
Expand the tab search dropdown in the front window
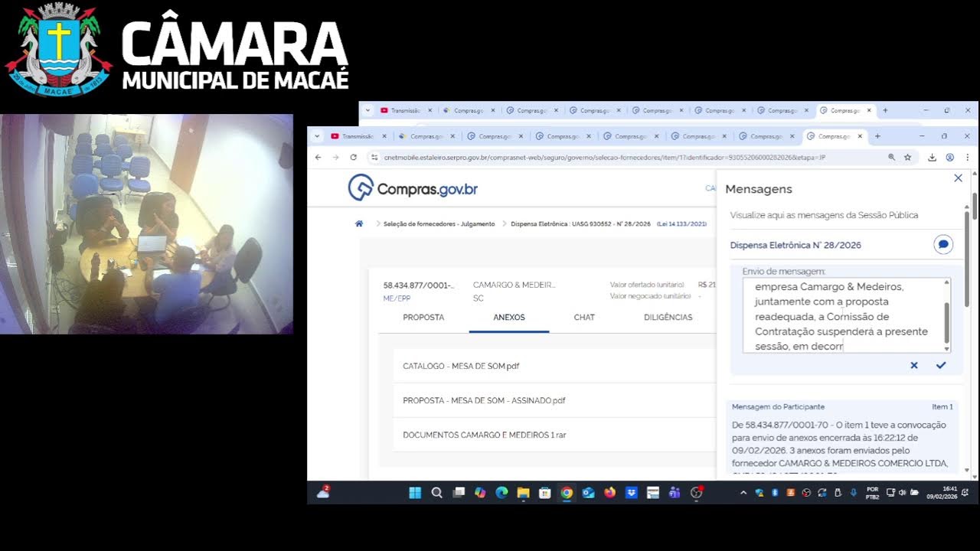coord(316,136)
